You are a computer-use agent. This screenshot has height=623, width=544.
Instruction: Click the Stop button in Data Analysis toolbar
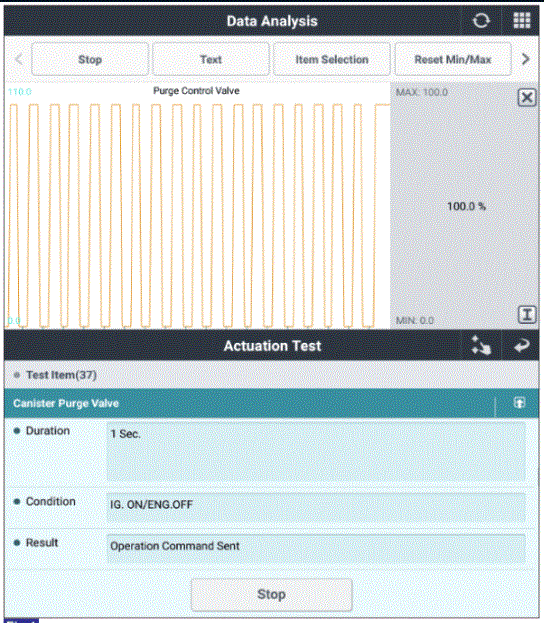coord(90,59)
